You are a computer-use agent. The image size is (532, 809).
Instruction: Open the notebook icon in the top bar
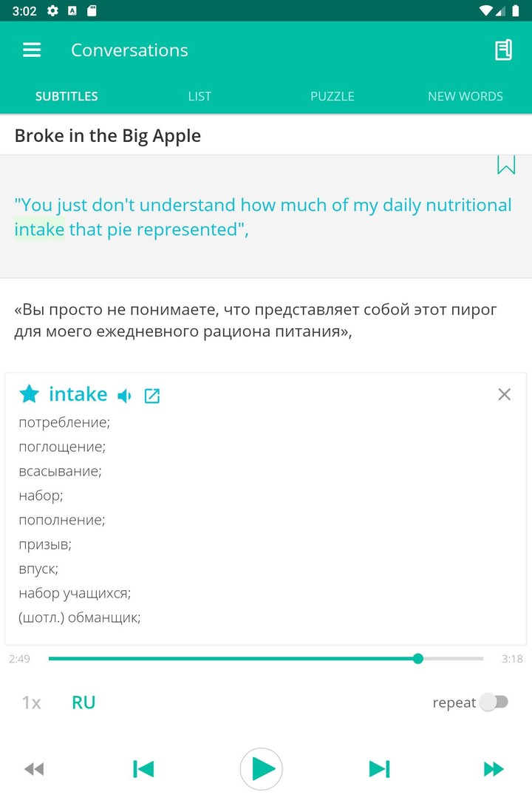[503, 50]
